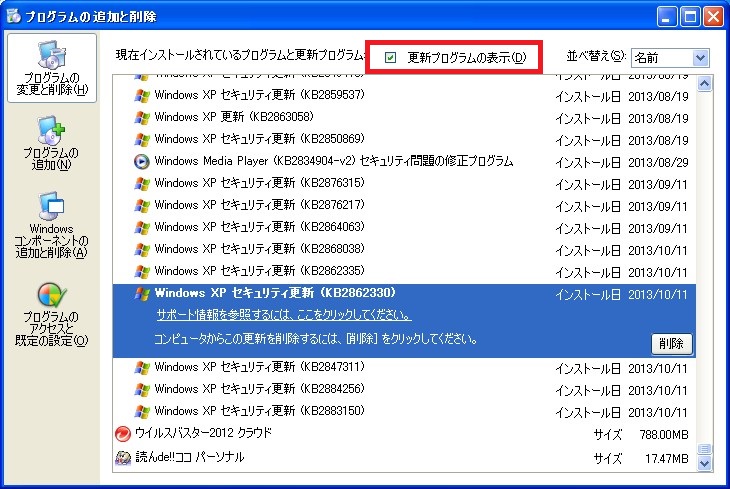The height and width of the screenshot is (489, 730).
Task: Click Windows flag icon beside KB2876315
Action: point(142,184)
